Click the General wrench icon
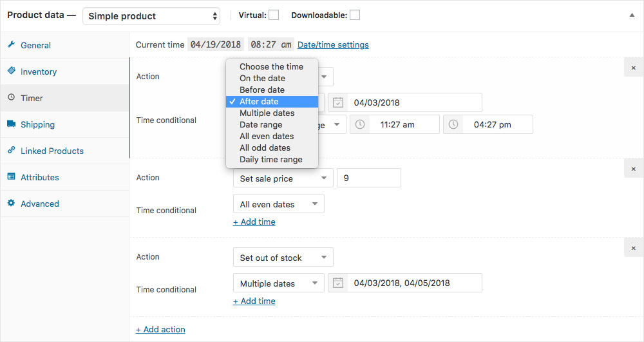 click(x=12, y=45)
